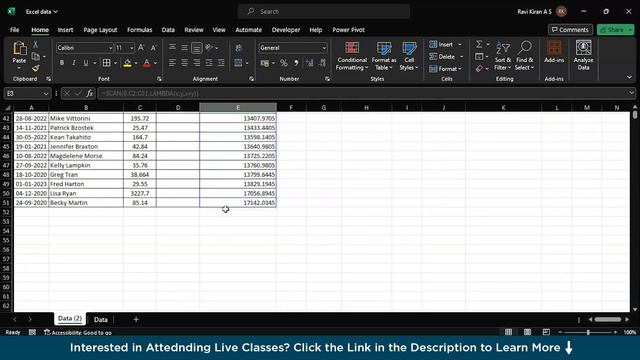Switch to Page Layout view

click(527, 332)
